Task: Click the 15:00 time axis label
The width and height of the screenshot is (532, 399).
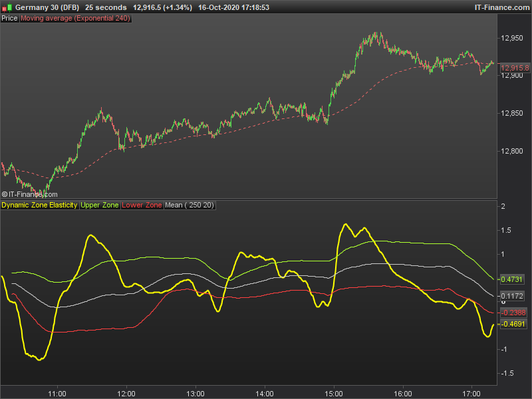Action: point(334,394)
